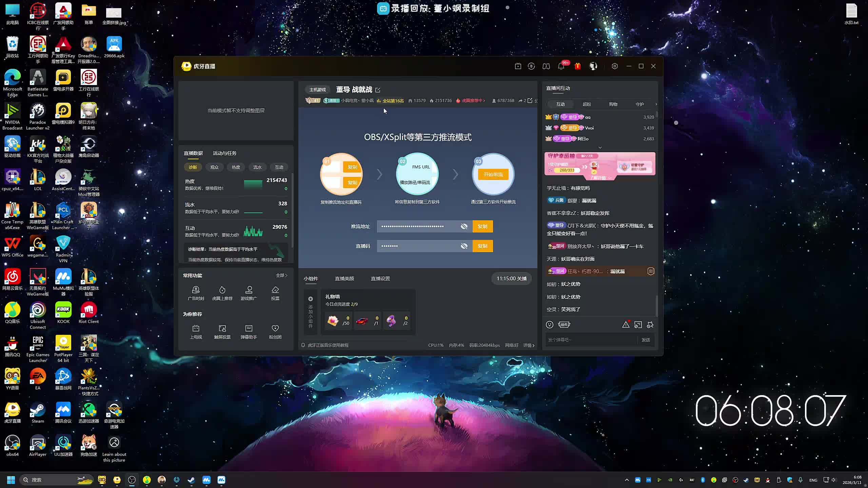Open the red gift box icon
Screen dimensions: 868x488
pyautogui.click(x=577, y=66)
